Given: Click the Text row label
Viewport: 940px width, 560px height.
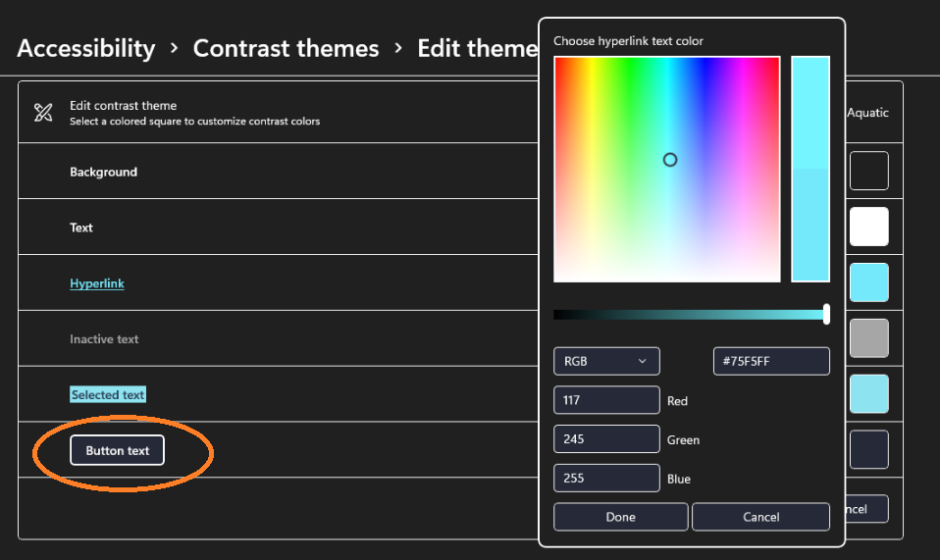Looking at the screenshot, I should [x=80, y=228].
